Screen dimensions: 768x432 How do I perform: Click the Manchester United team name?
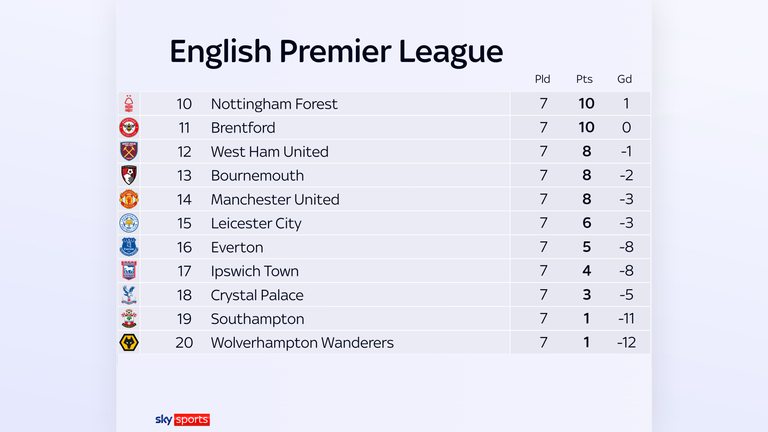pyautogui.click(x=275, y=199)
